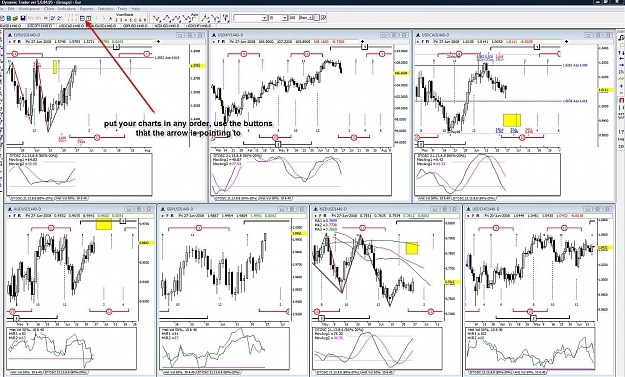Viewport: 625px width, 377px height.
Task: Click the red magnet icon in right toolbar
Action: tap(621, 100)
